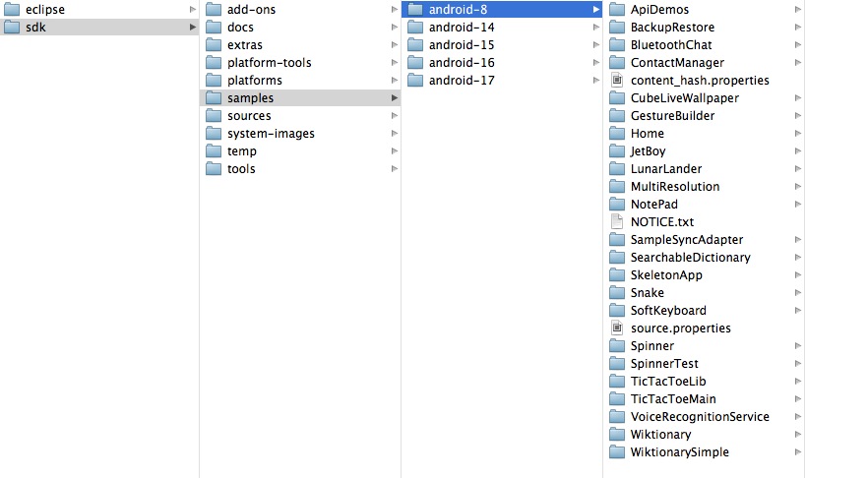868x478 pixels.
Task: Click the tools folder icon
Action: coord(214,169)
